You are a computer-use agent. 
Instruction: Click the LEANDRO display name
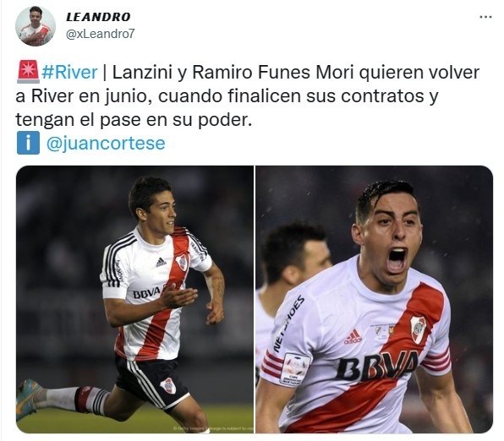click(98, 17)
